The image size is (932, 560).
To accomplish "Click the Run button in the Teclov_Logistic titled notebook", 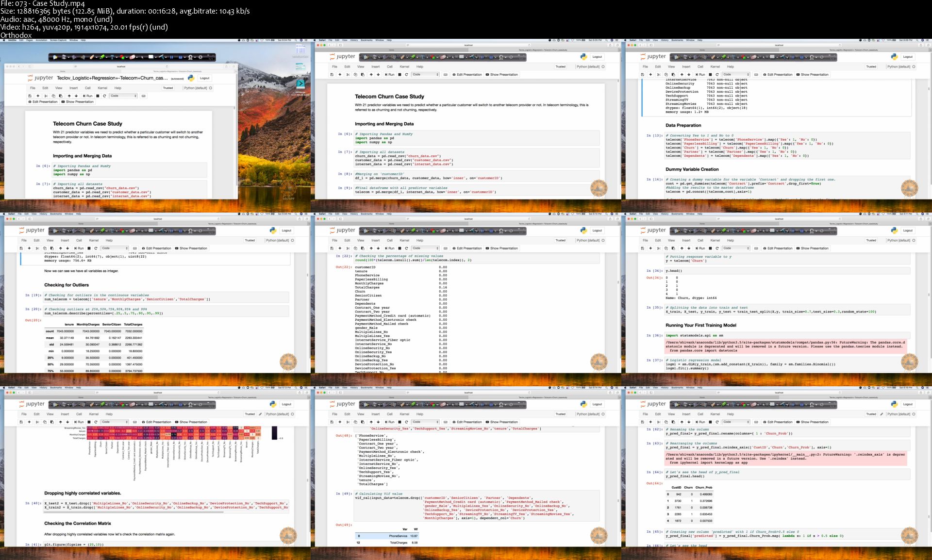I will [x=87, y=96].
